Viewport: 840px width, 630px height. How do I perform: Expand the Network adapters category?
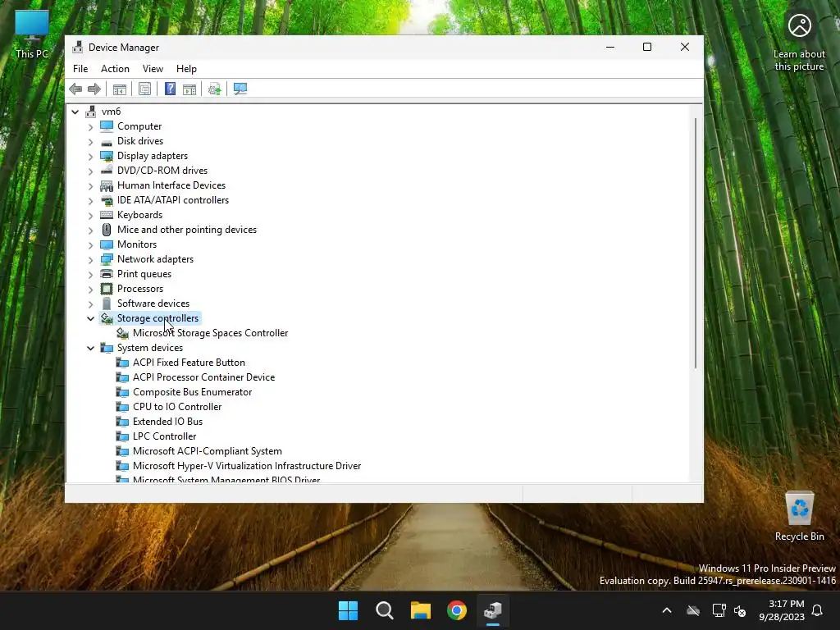pos(90,260)
